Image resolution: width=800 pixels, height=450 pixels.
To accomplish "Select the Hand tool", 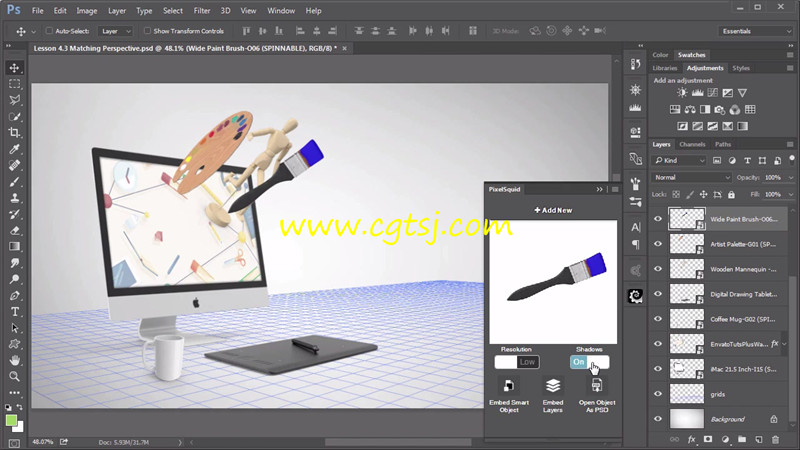I will pos(14,360).
